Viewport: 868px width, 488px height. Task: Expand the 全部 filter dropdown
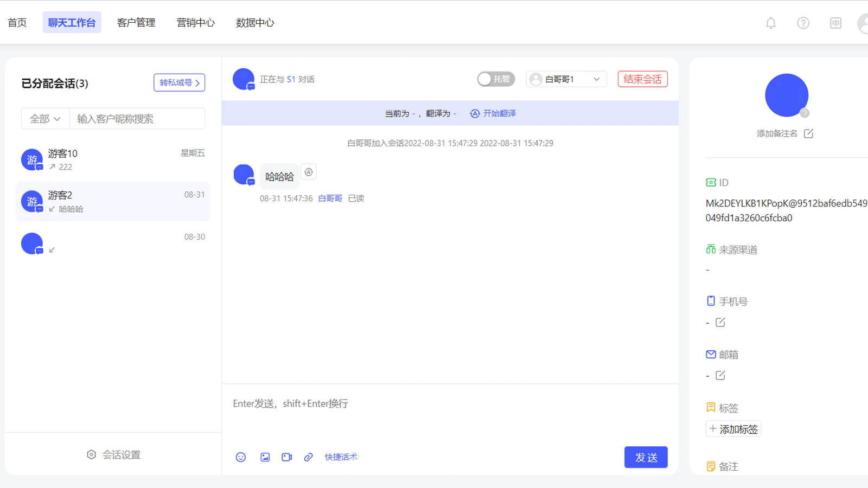(45, 119)
